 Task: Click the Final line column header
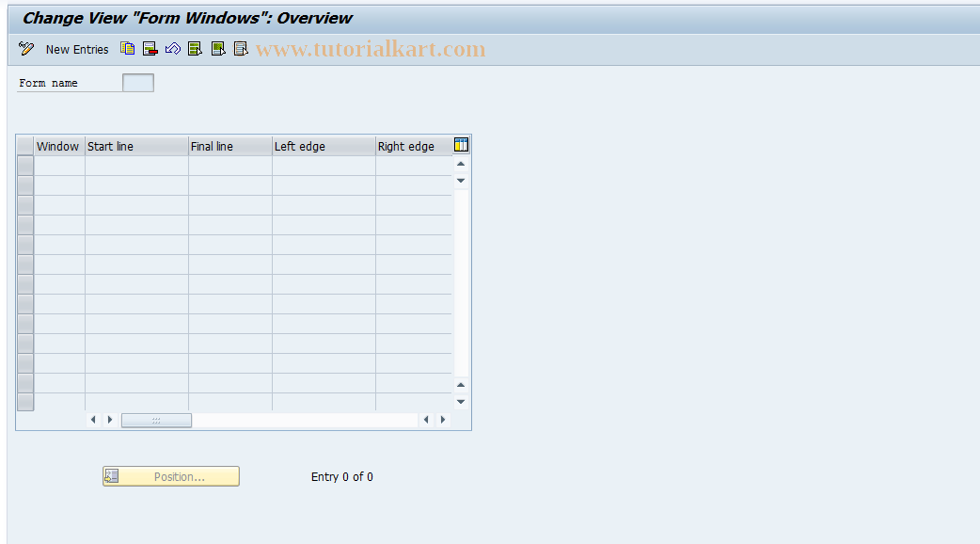(x=230, y=146)
